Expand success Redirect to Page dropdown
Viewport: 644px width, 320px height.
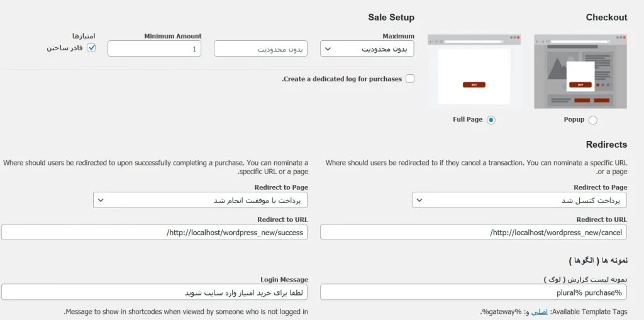tap(201, 200)
